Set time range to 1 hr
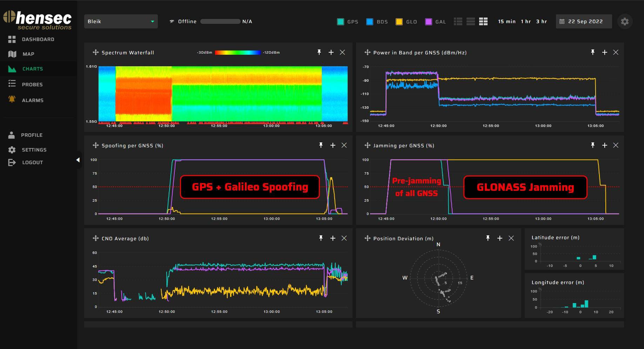 [525, 21]
